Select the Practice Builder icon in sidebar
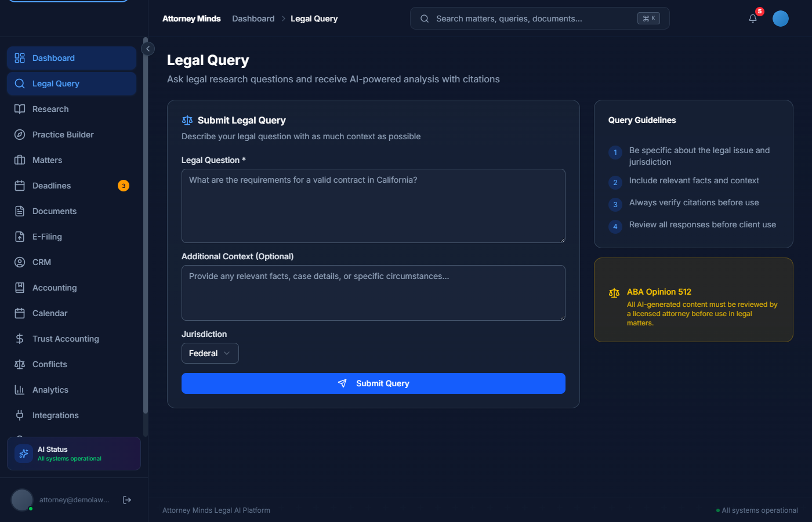 (x=20, y=135)
